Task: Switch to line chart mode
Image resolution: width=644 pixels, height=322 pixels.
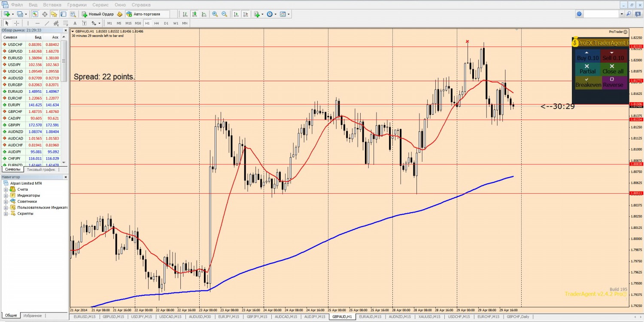Action: point(204,14)
